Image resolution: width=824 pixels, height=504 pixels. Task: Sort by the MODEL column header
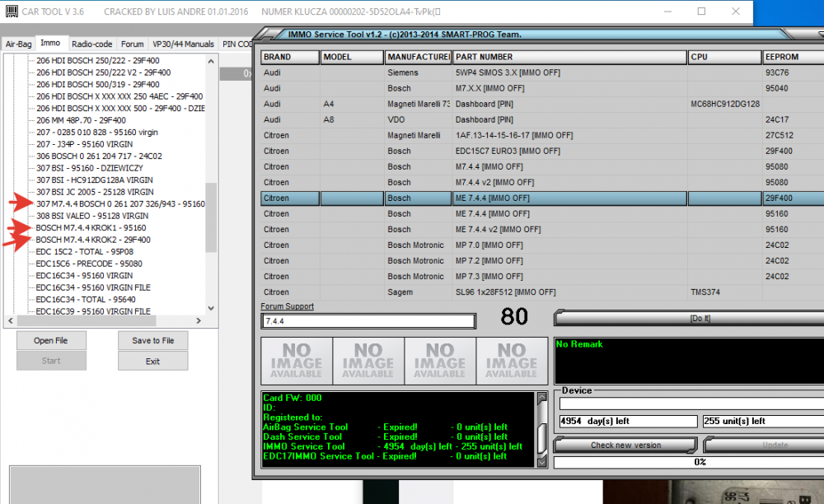tap(352, 57)
